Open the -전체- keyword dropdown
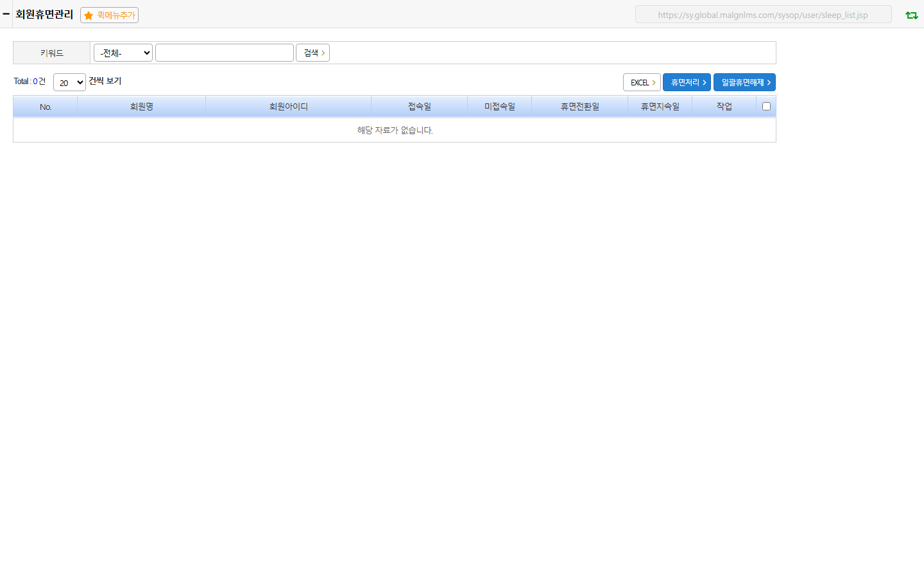Image resolution: width=924 pixels, height=578 pixels. click(123, 53)
